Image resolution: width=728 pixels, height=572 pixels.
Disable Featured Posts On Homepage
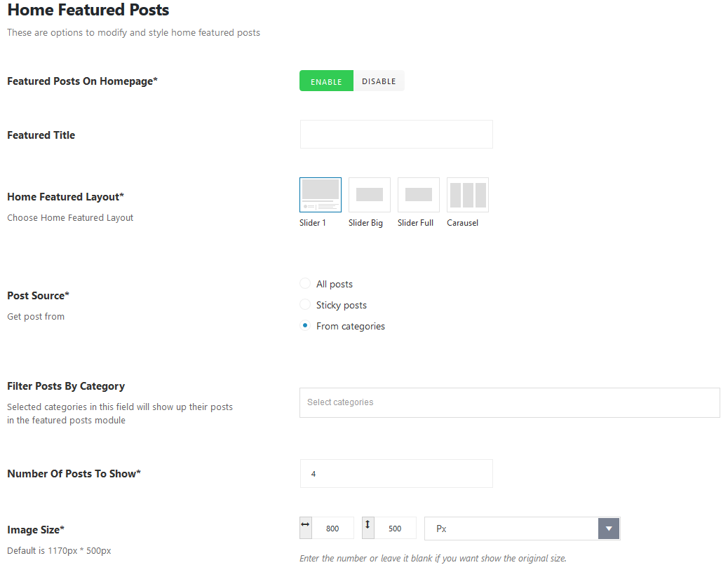coord(379,81)
